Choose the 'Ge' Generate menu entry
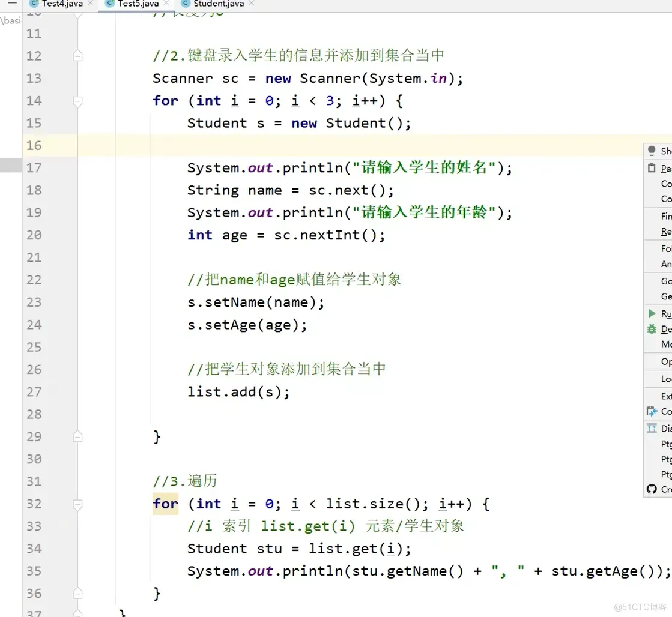The height and width of the screenshot is (617, 672). click(666, 296)
